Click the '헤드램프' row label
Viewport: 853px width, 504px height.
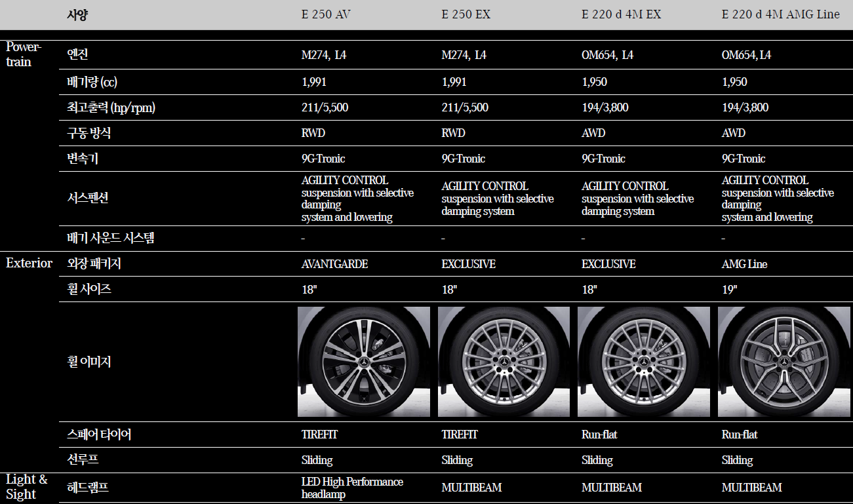coord(88,487)
